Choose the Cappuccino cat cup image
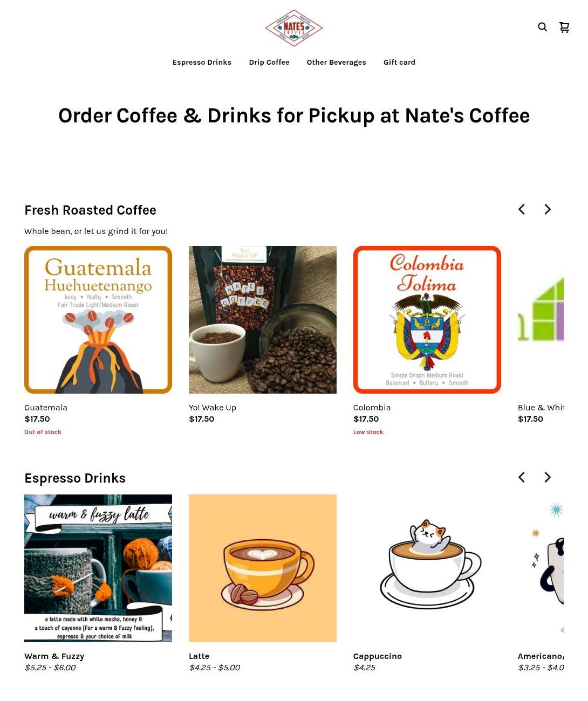The image size is (588, 701). tap(427, 568)
